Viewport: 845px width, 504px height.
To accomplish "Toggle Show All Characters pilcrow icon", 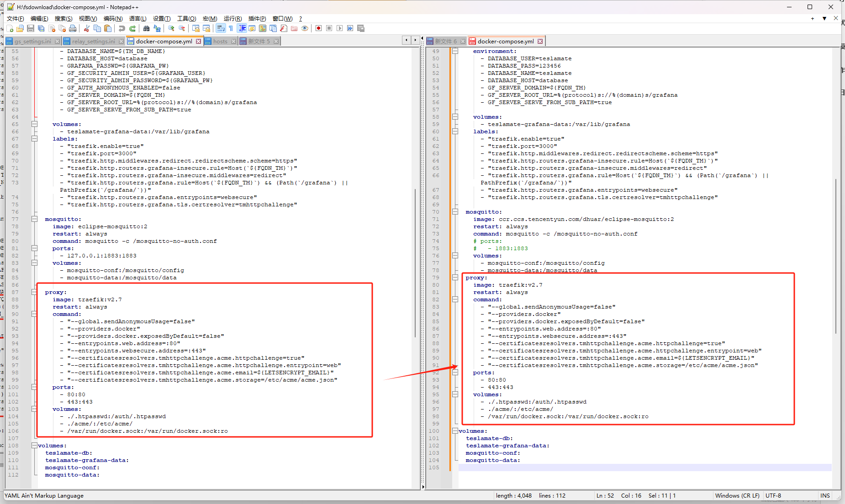I will [x=231, y=28].
